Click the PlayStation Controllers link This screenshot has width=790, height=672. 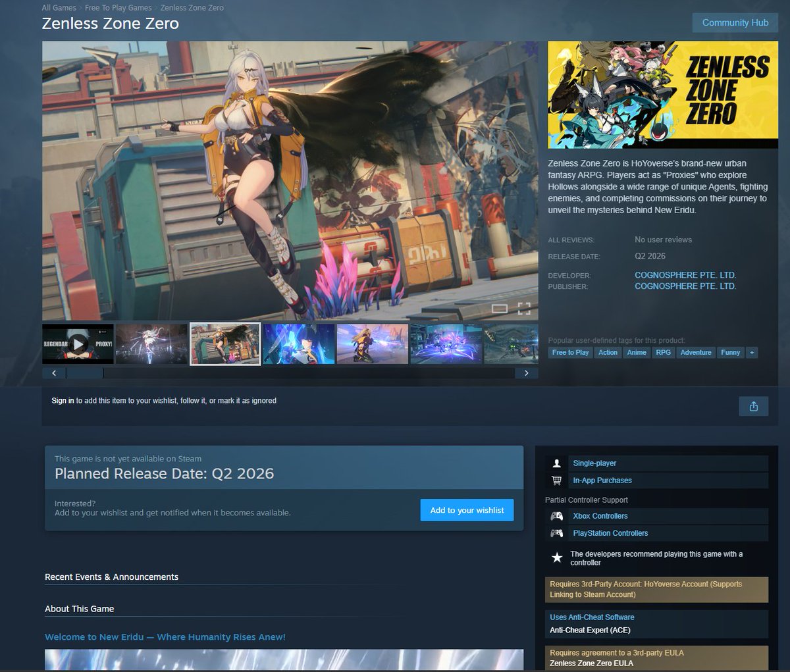tap(610, 533)
